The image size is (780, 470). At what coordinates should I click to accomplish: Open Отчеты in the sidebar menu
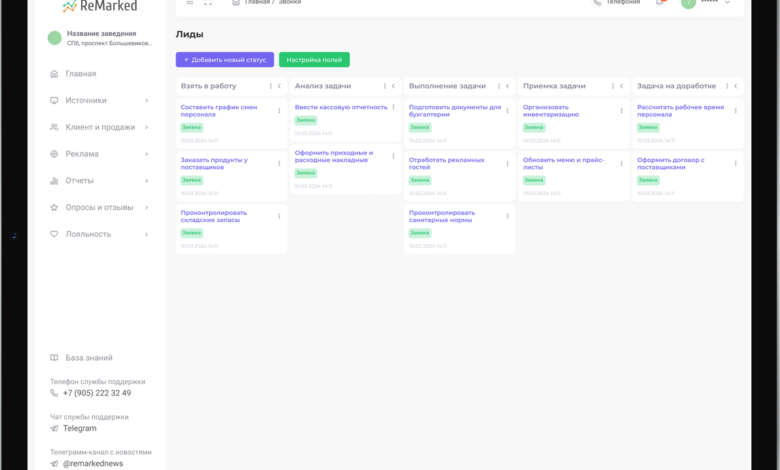(x=79, y=181)
